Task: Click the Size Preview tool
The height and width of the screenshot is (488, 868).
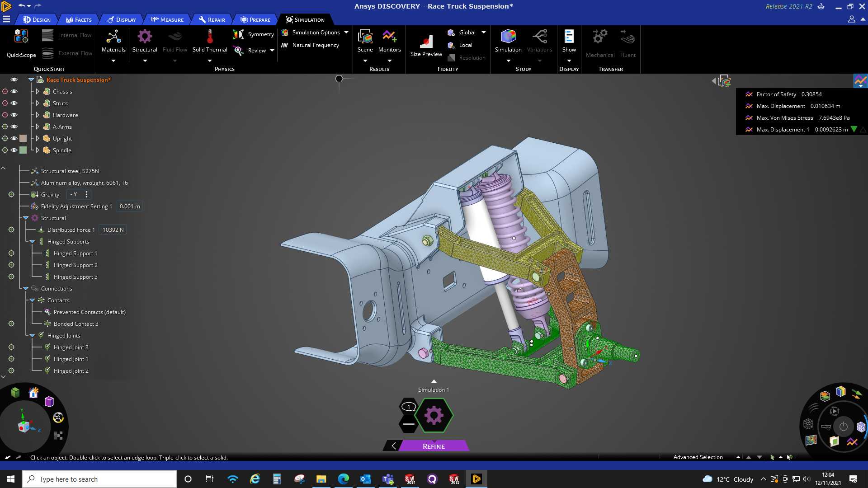Action: [426, 45]
